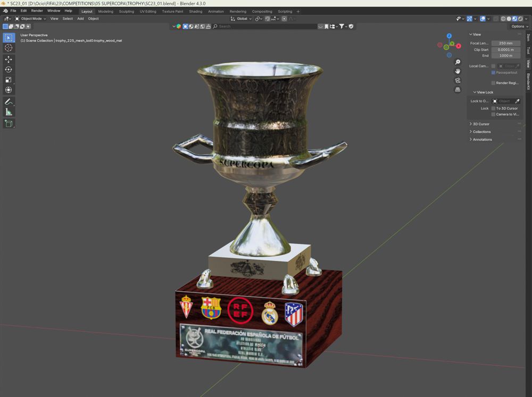Viewport: 532px width, 397px height.
Task: Toggle proportional editing
Action: (x=284, y=19)
